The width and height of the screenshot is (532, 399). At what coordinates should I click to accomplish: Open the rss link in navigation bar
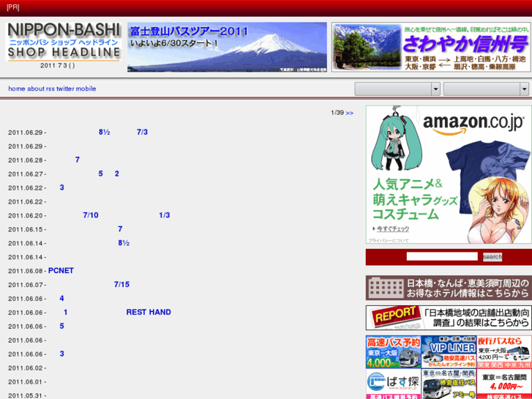point(50,89)
